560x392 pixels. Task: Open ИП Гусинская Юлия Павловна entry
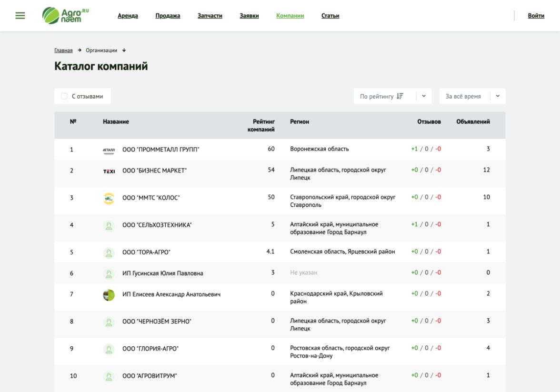coord(162,273)
